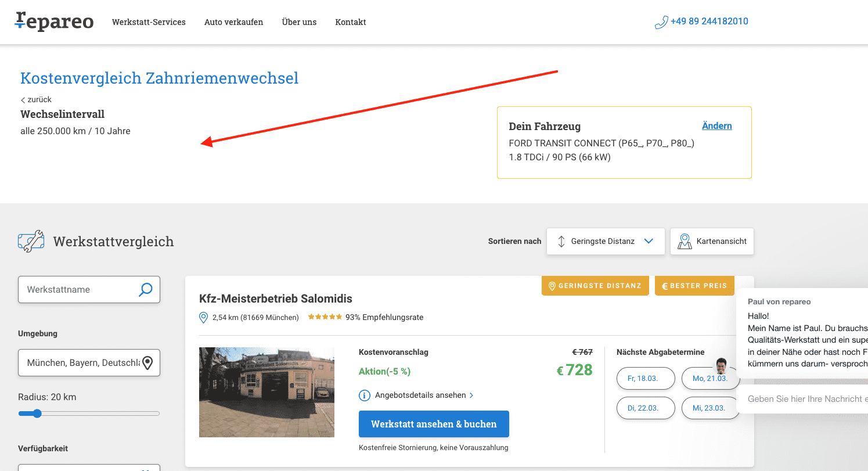Click the location pin in Umgebung field
The height and width of the screenshot is (471, 868).
coord(147,363)
